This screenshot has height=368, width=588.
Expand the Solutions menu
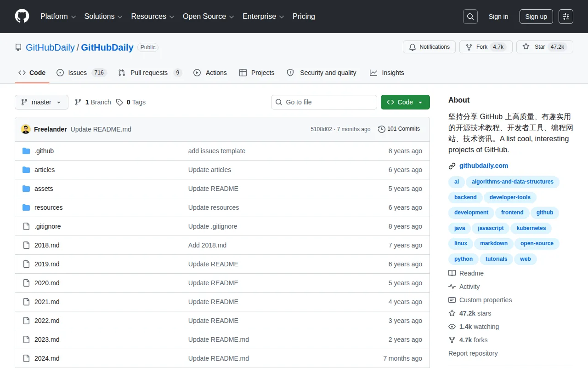(103, 17)
